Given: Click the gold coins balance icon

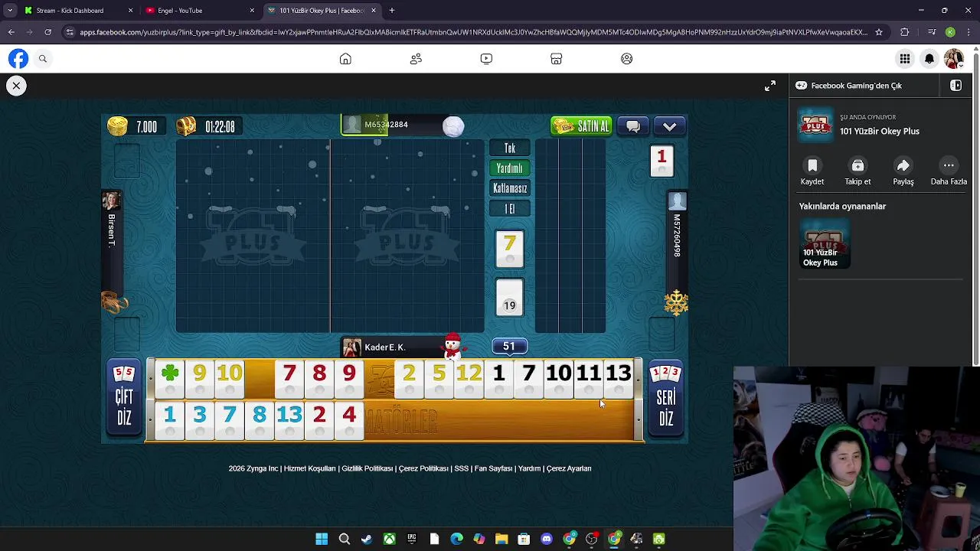Looking at the screenshot, I should tap(117, 126).
